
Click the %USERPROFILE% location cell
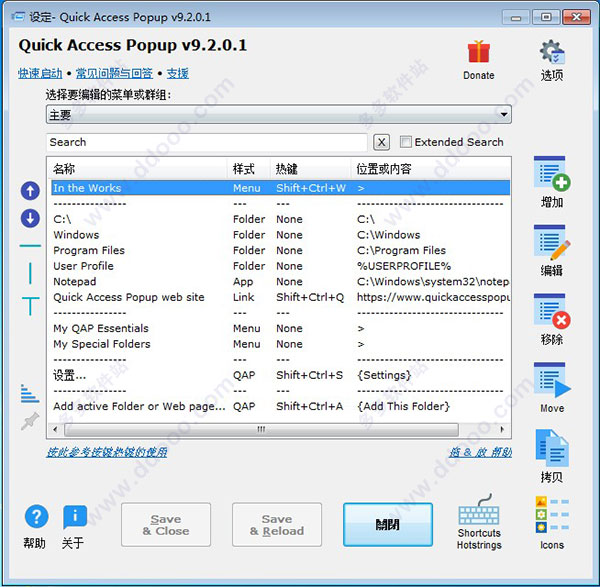pos(404,266)
